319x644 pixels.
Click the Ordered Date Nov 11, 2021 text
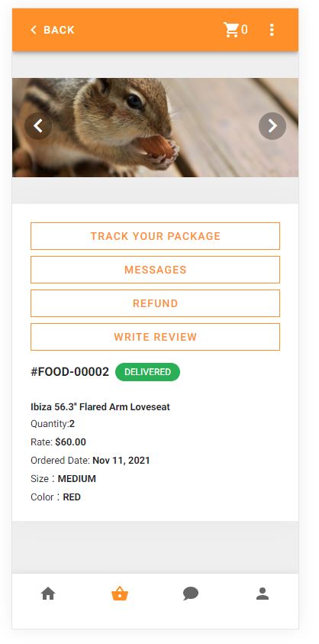tap(90, 461)
